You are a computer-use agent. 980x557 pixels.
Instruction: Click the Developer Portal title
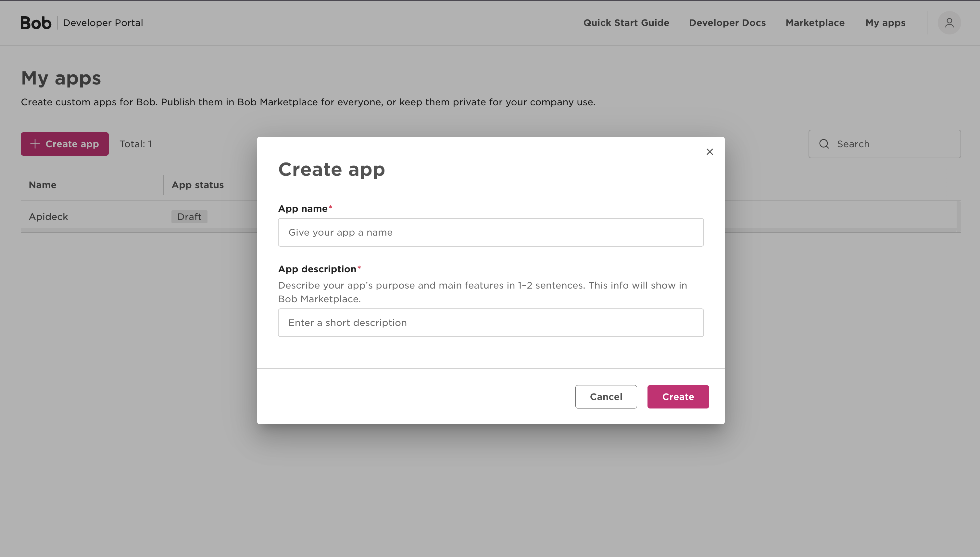tap(103, 23)
